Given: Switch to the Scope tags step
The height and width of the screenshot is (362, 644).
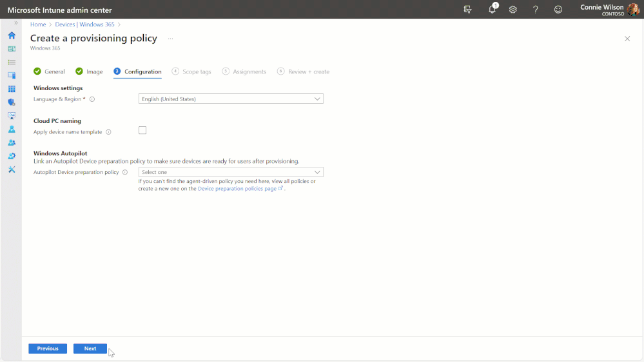Looking at the screenshot, I should 191,71.
